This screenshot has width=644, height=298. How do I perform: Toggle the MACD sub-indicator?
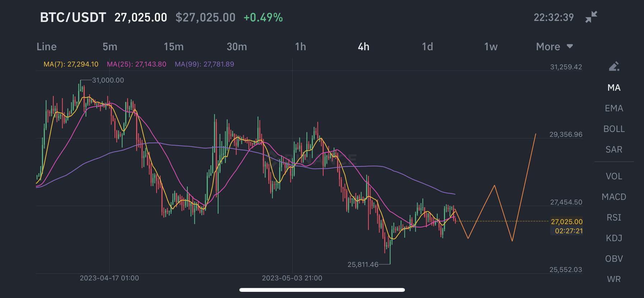click(614, 197)
